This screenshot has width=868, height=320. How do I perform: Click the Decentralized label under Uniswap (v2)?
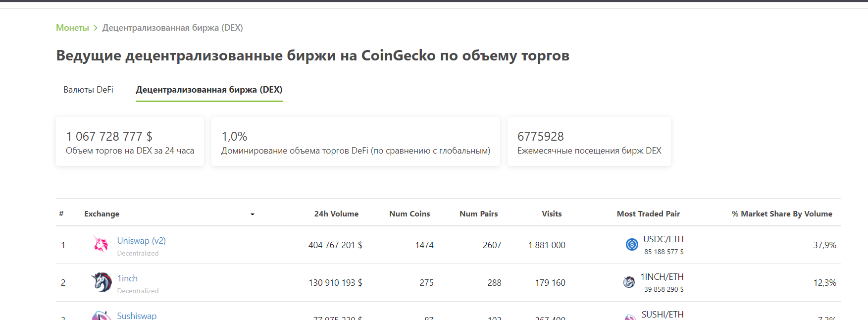(138, 253)
